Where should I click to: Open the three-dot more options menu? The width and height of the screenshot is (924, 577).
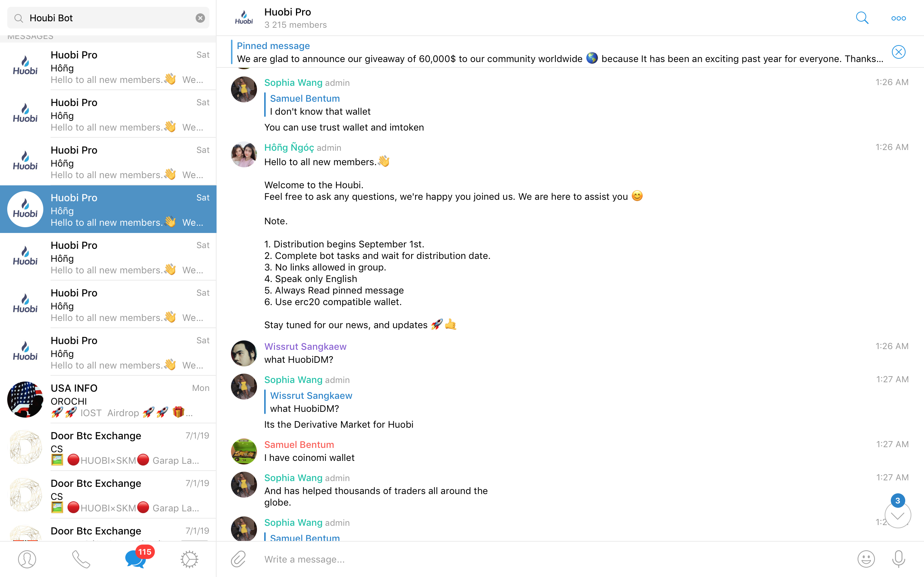pos(898,18)
